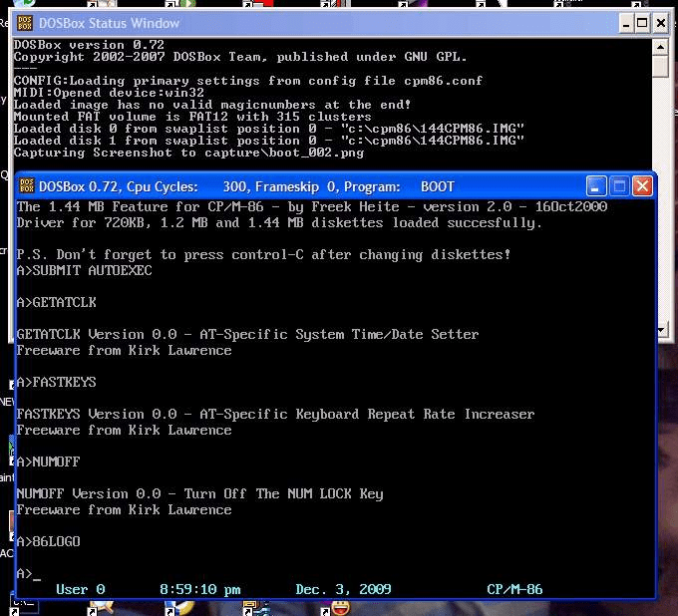The image size is (678, 616).
Task: Click the 'Loaded disk 0 from swaplist' line
Action: pyautogui.click(x=269, y=129)
